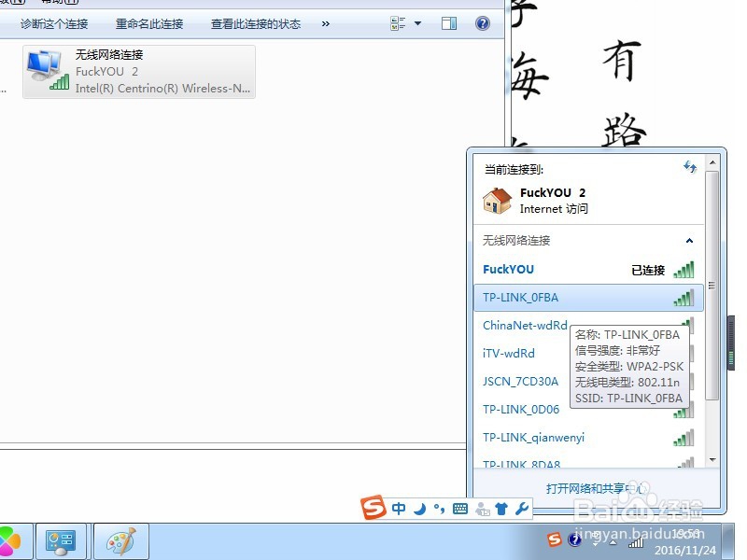Select the iTV-wdRd network
The image size is (747, 560).
(509, 354)
